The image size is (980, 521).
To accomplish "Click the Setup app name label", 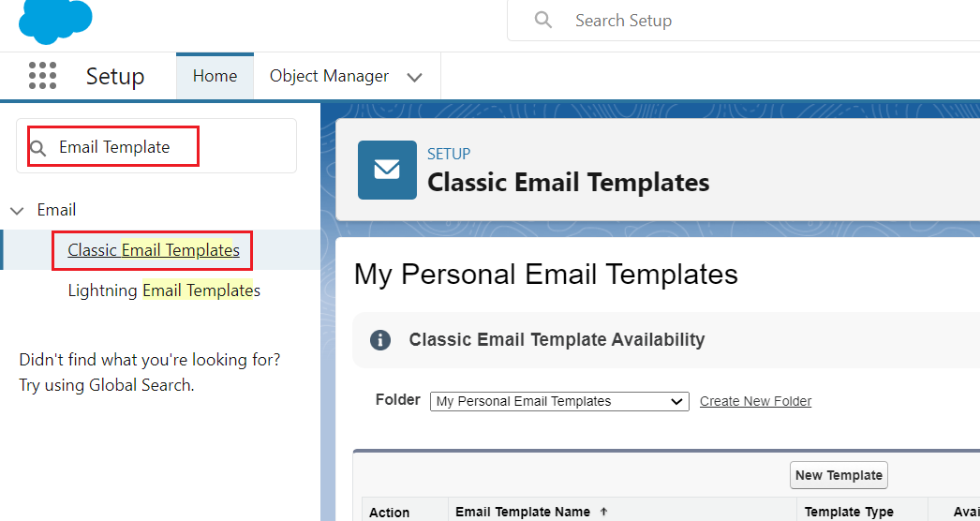I will point(115,76).
